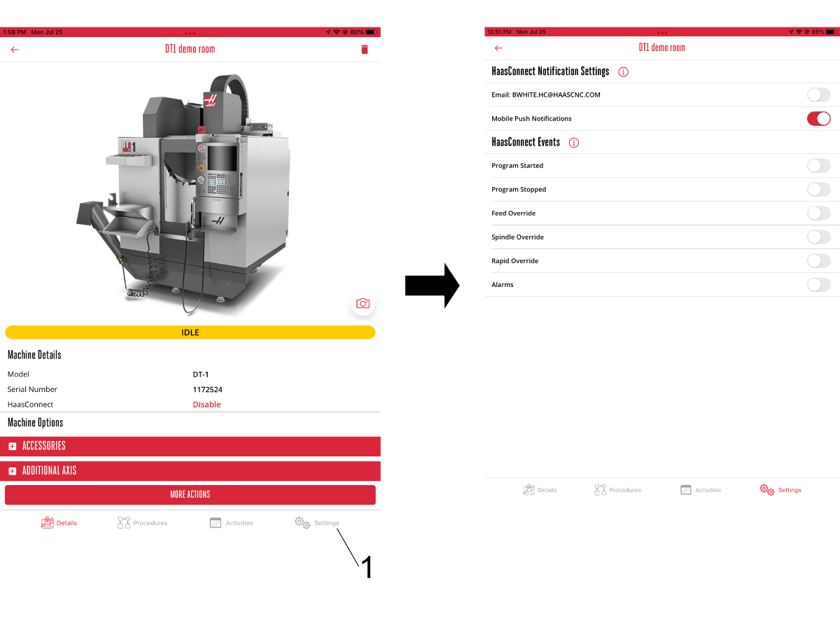Open the Settings tab on the left screen
This screenshot has height=630, width=840.
[317, 523]
